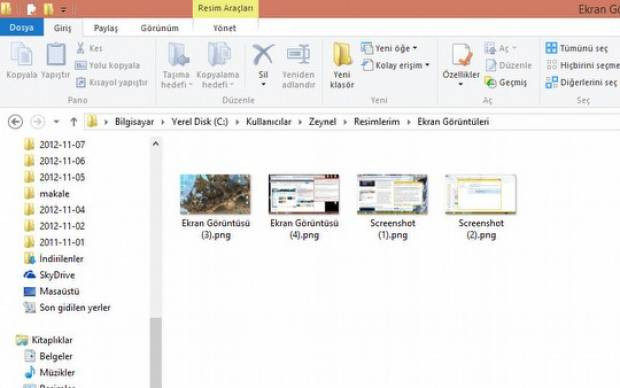Create a Yeni klasör (New folder)
This screenshot has height=388, width=620.
[x=342, y=66]
